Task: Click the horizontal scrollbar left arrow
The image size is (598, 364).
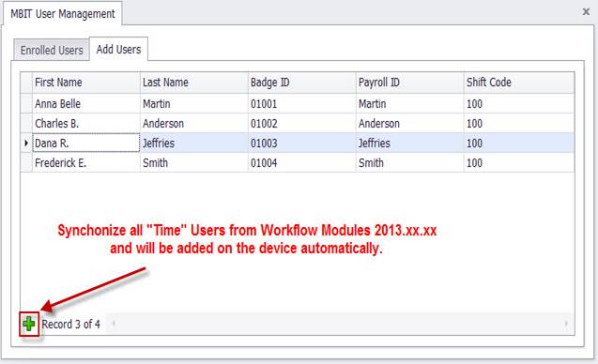Action: pyautogui.click(x=114, y=324)
